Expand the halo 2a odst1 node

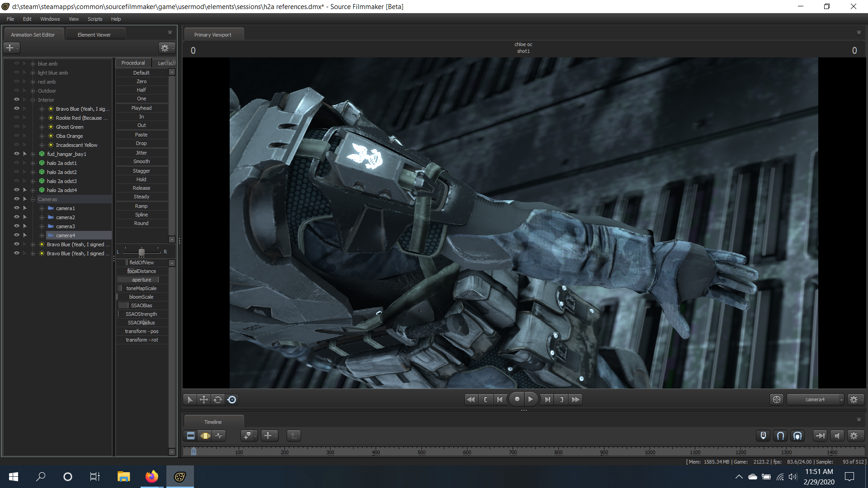point(33,163)
